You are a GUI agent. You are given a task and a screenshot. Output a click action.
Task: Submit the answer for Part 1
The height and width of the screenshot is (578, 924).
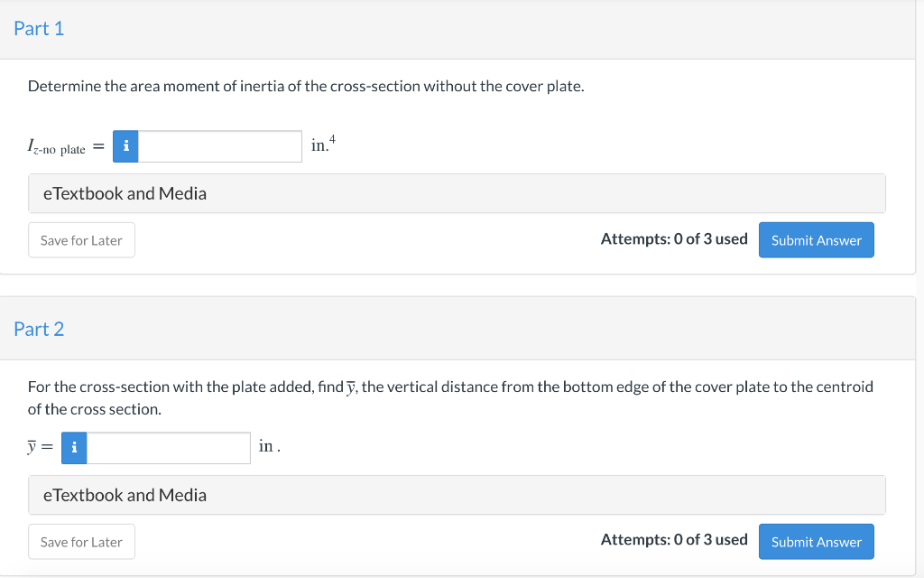coord(816,240)
